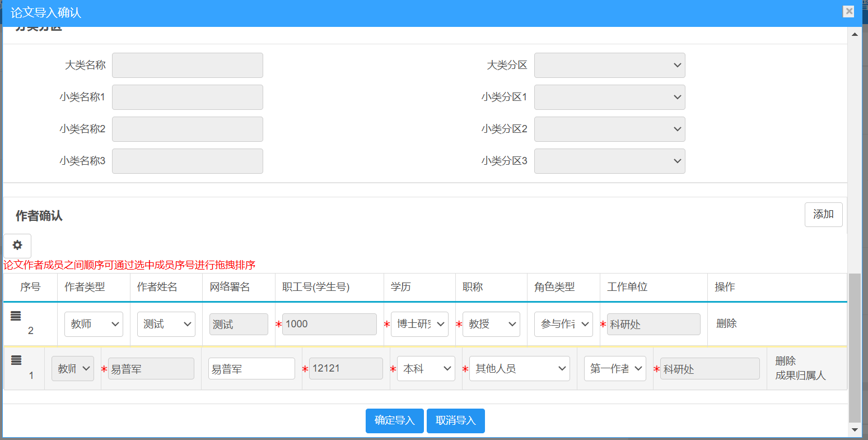The image size is (868, 440).
Task: Open the 小类分区3 dropdown
Action: pos(609,161)
